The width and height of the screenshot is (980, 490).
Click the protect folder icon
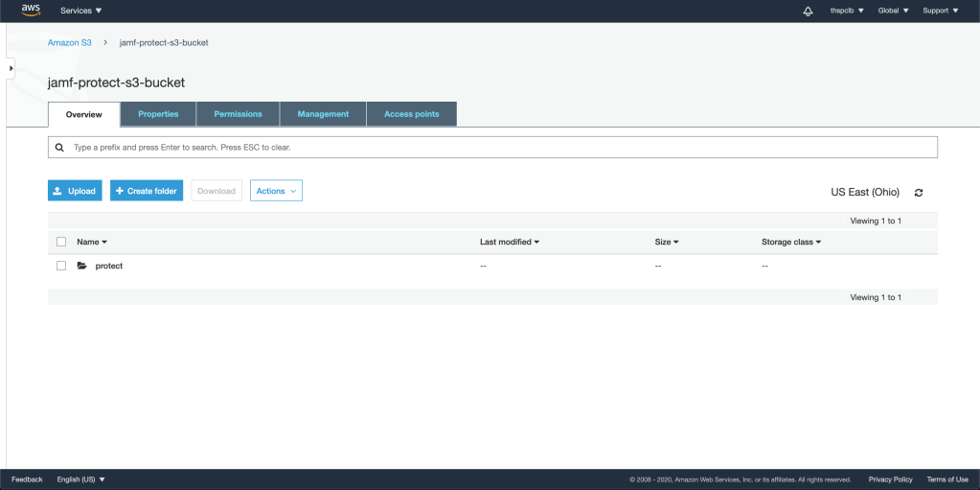click(x=82, y=266)
